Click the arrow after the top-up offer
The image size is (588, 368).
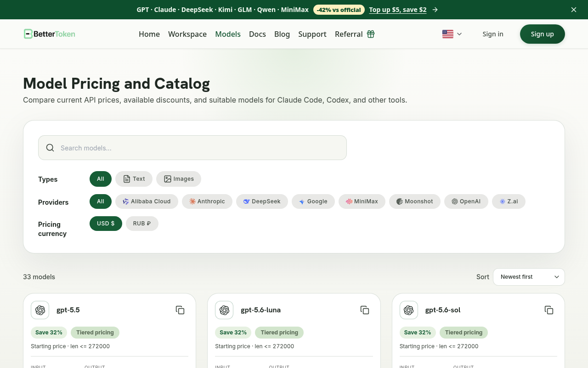(435, 10)
